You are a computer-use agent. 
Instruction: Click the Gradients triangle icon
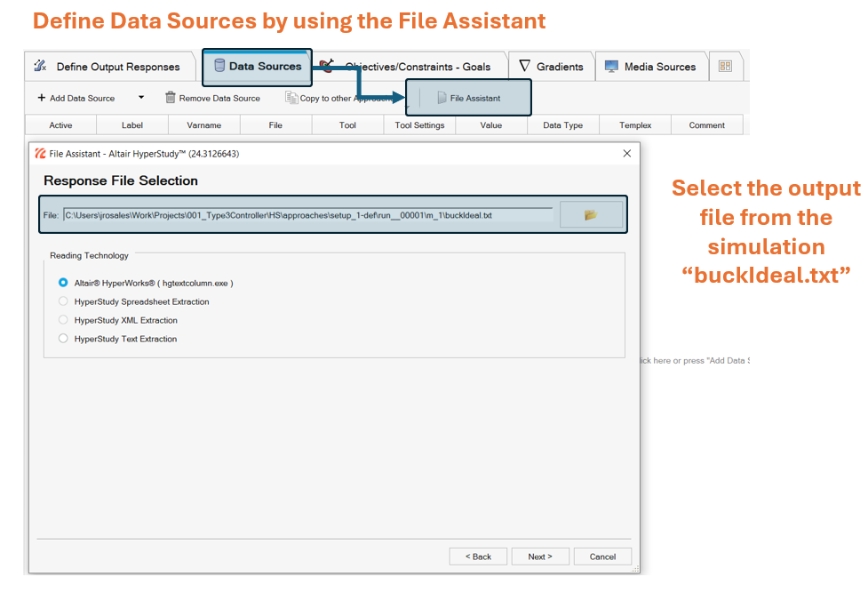(x=525, y=66)
